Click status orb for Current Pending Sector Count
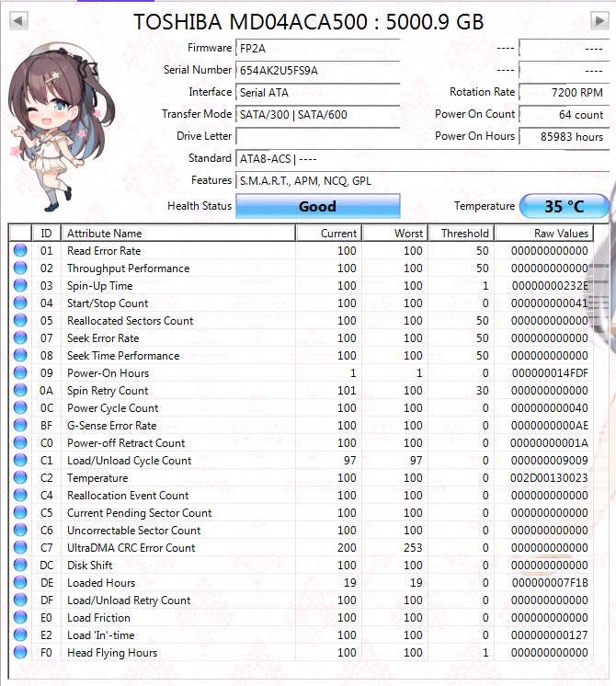 coord(20,512)
